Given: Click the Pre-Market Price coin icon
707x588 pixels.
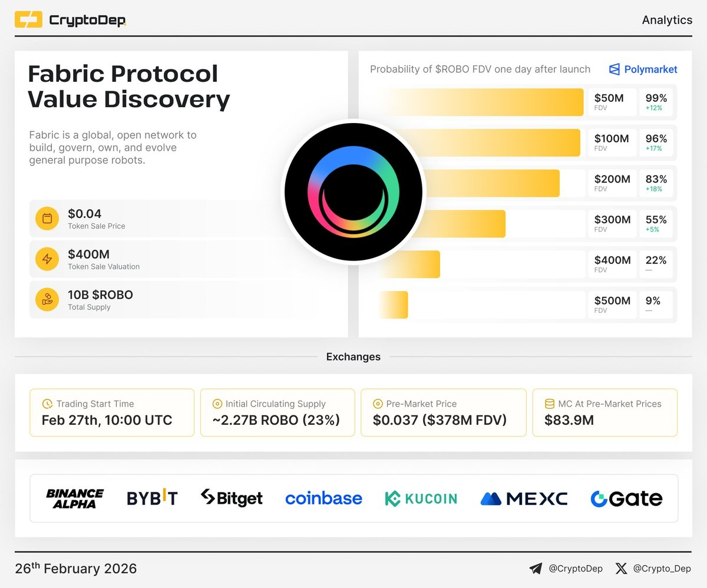Looking at the screenshot, I should [378, 404].
